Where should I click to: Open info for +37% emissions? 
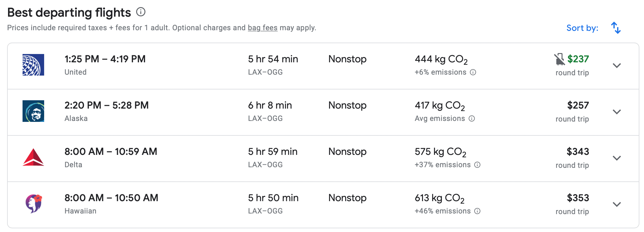click(x=477, y=165)
